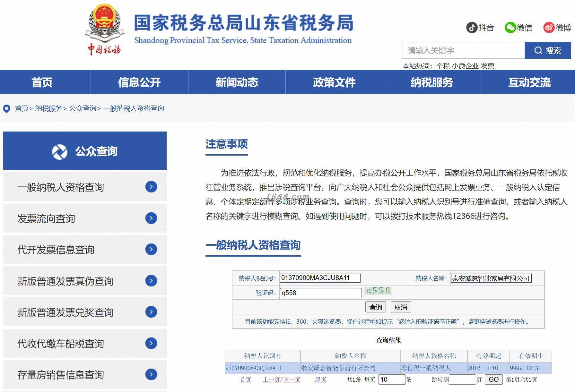The height and width of the screenshot is (392, 575).
Task: Open the 信息公开 navigation tab
Action: coord(139,82)
